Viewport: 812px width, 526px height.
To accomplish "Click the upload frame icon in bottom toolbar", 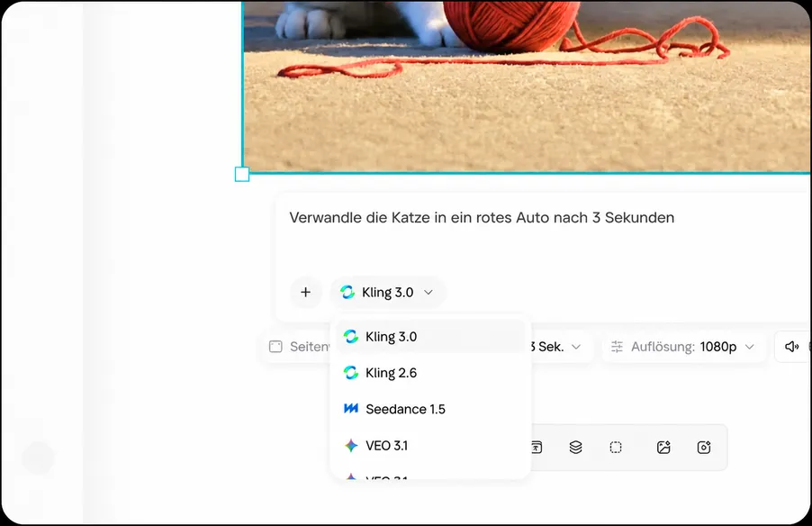I will click(x=537, y=448).
